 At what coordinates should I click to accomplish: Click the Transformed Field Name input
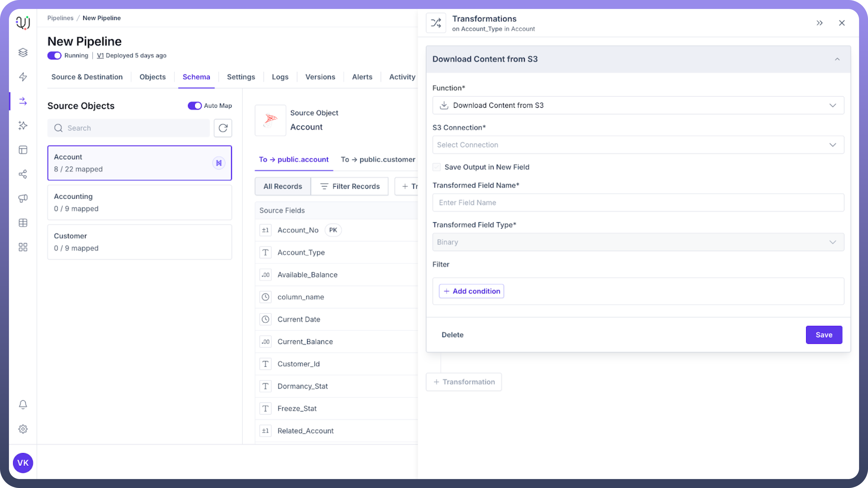click(x=638, y=202)
